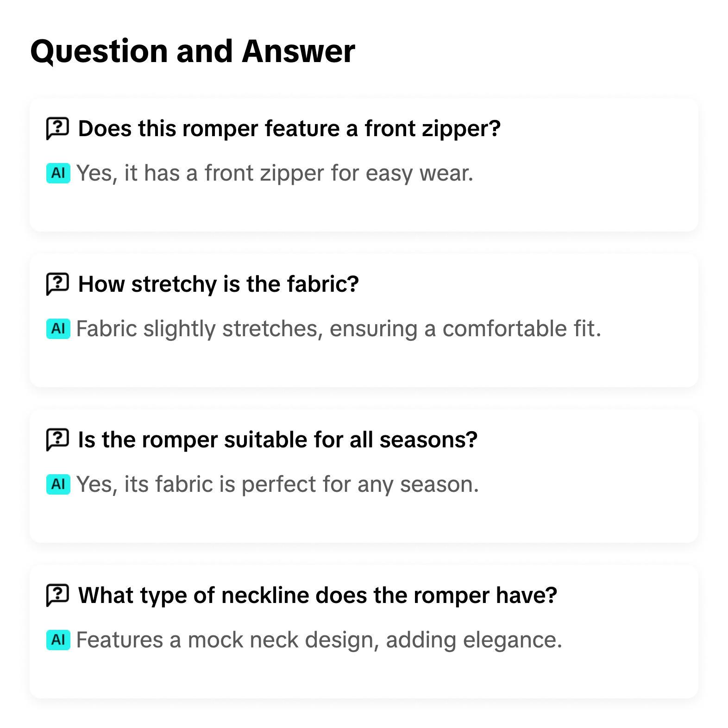The height and width of the screenshot is (728, 728).
Task: Click the AI badge on fabric stretch answer
Action: tap(58, 329)
